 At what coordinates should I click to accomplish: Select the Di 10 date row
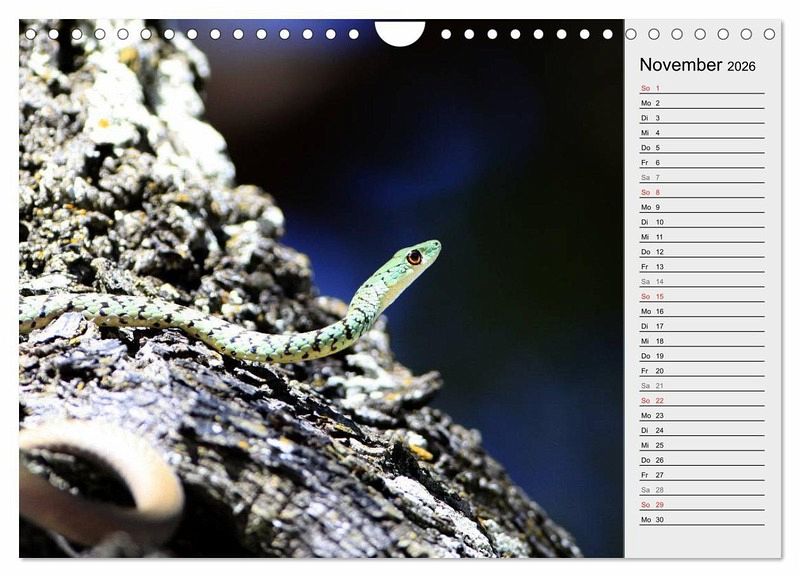click(702, 221)
